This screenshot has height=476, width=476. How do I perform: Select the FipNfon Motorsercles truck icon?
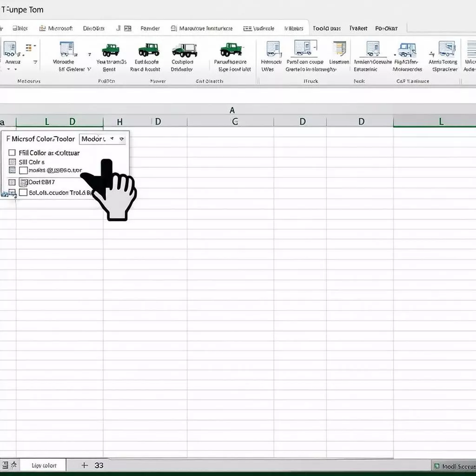click(408, 51)
